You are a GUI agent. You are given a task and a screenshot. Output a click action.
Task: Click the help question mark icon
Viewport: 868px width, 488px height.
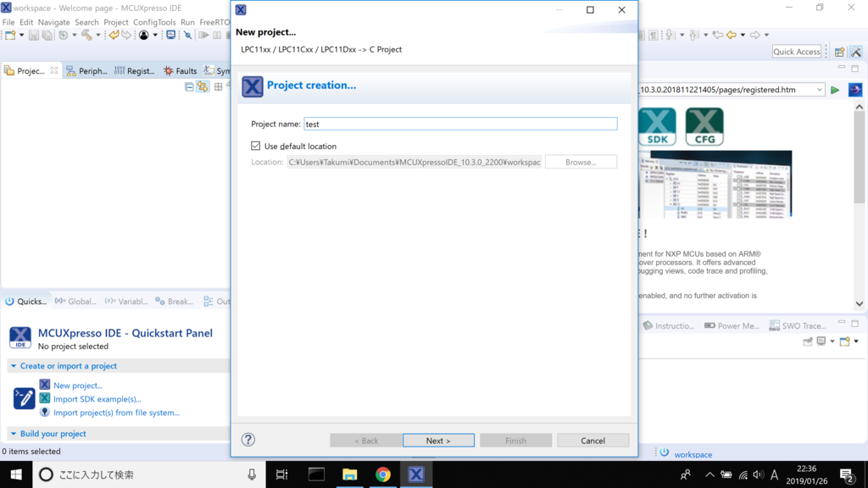[248, 440]
